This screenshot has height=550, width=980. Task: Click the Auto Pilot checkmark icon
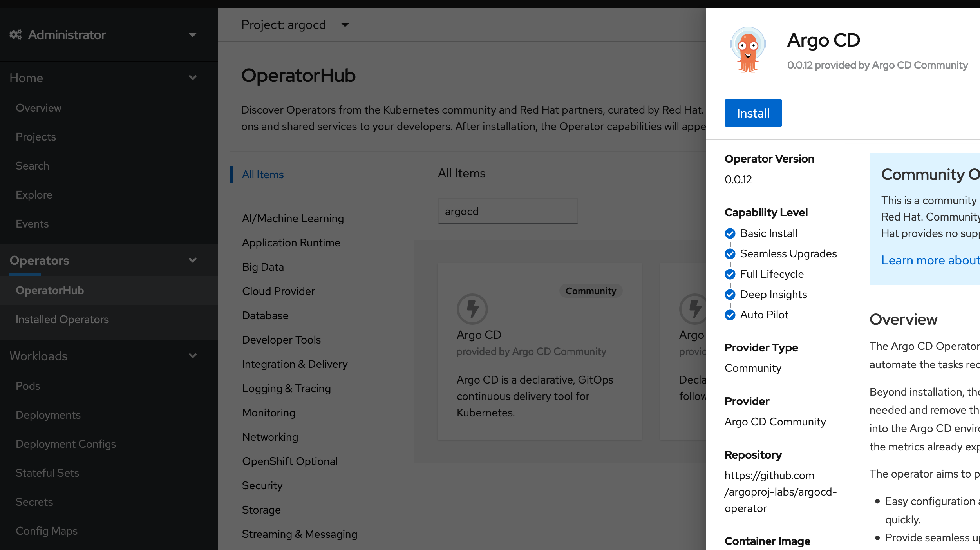coord(730,315)
